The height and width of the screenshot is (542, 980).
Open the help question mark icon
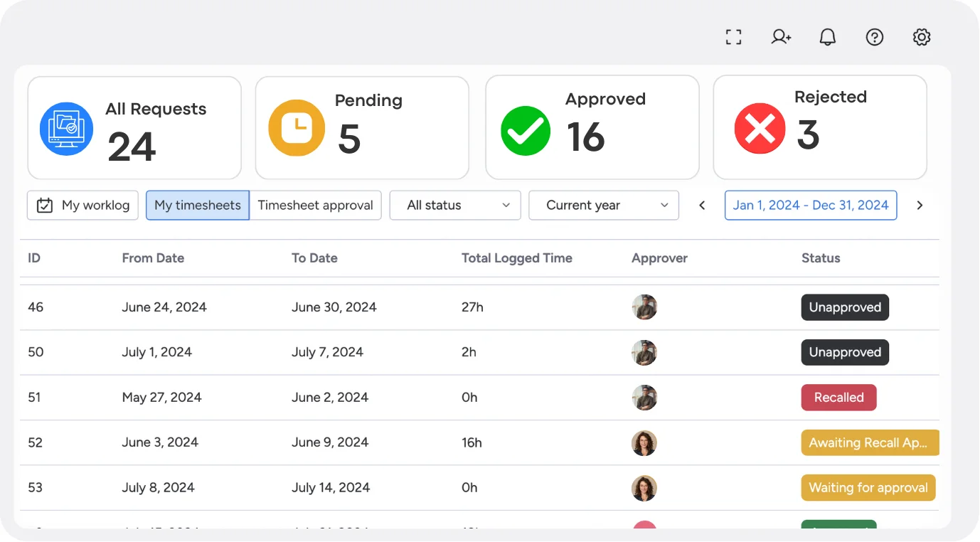pyautogui.click(x=874, y=36)
